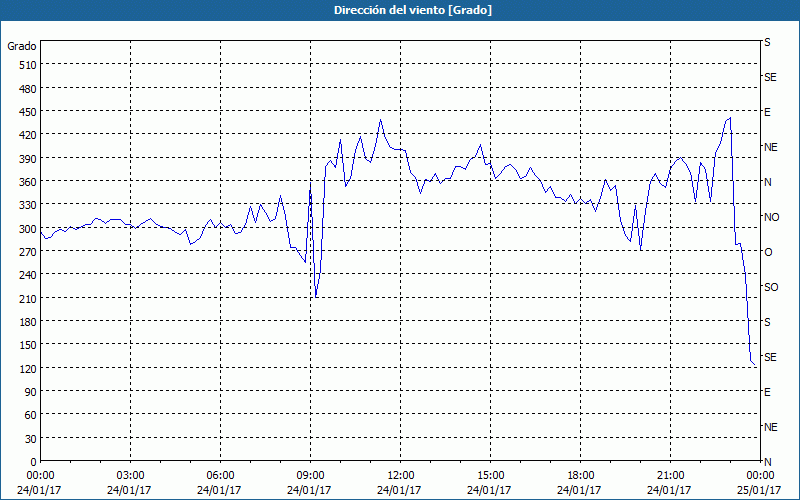Viewport: 800px width, 500px height.
Task: Click the "NO" compass direction label
Action: (771, 217)
